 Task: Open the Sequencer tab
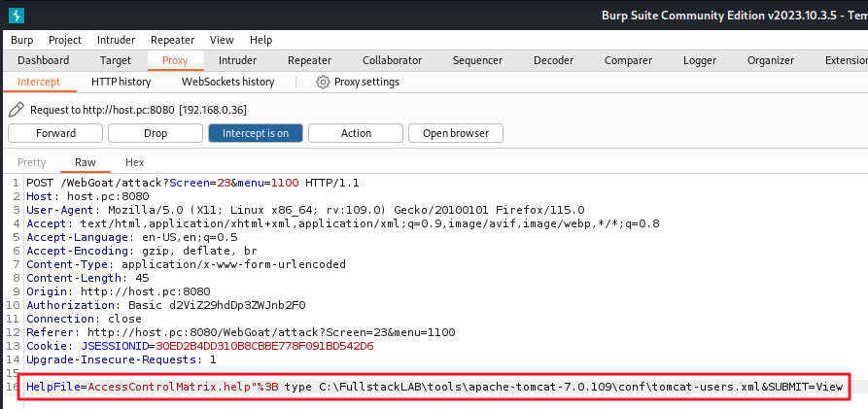[x=477, y=60]
